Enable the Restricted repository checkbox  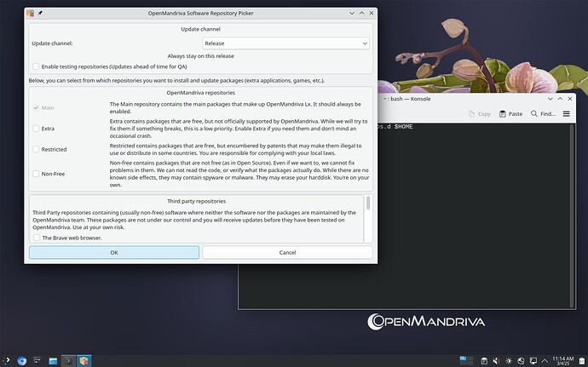36,149
